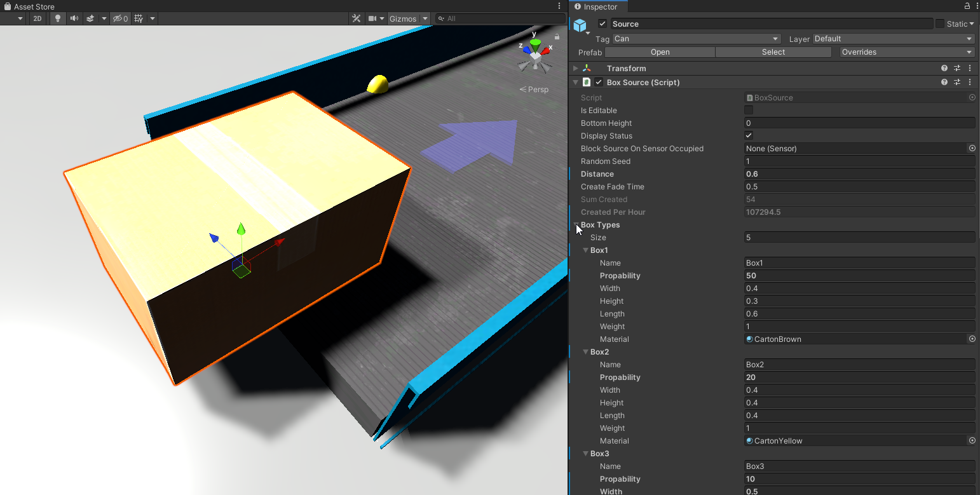The height and width of the screenshot is (495, 980).
Task: Open the Tag dropdown showing Can
Action: coord(696,39)
